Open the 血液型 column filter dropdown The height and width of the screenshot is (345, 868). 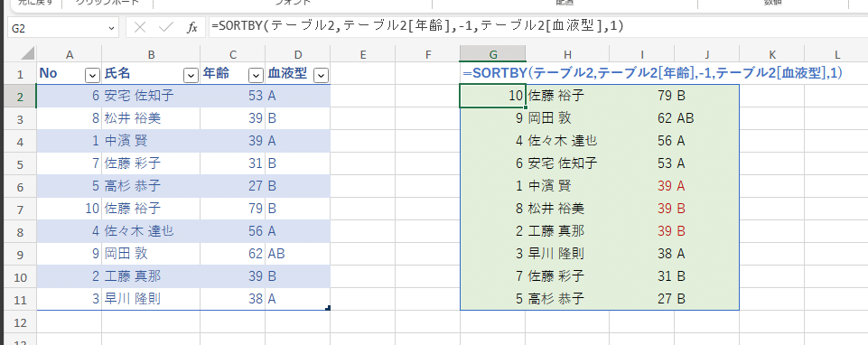pyautogui.click(x=321, y=75)
